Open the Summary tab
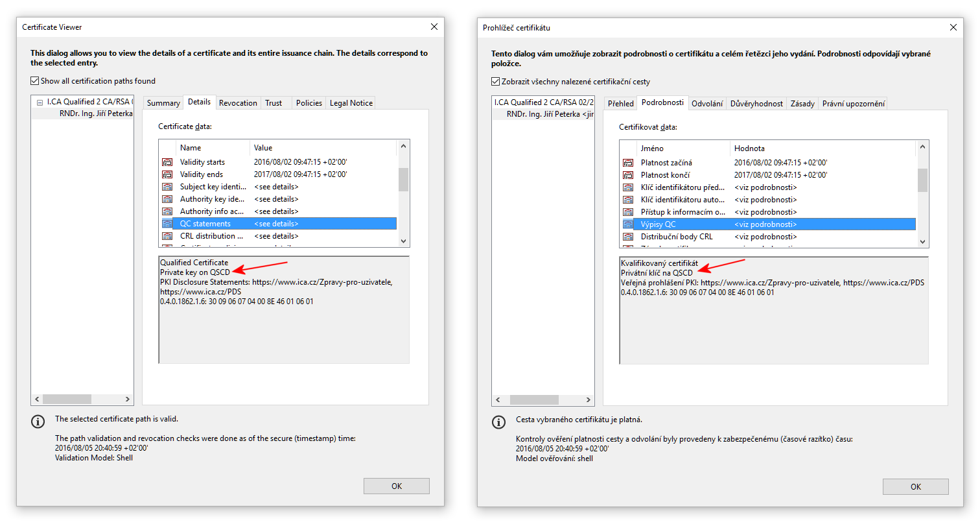The image size is (980, 524). point(163,103)
